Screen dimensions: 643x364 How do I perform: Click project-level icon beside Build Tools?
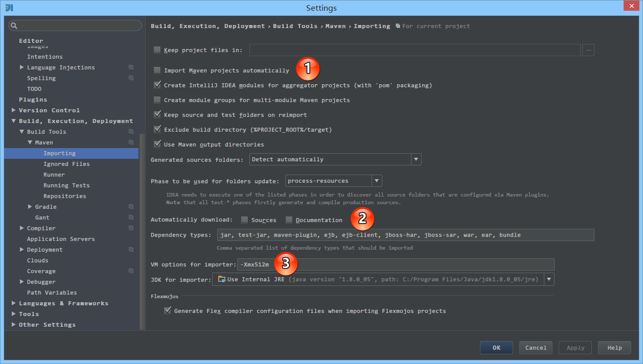131,132
